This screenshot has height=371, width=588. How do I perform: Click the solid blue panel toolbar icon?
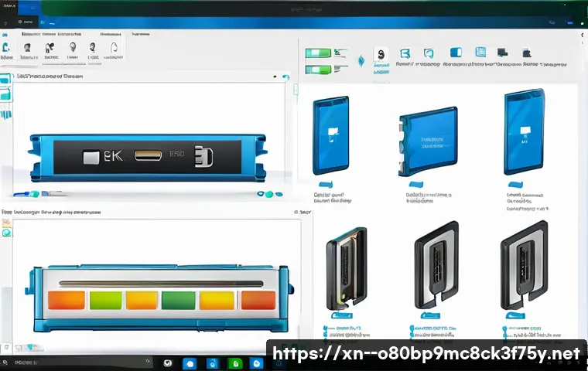[456, 53]
